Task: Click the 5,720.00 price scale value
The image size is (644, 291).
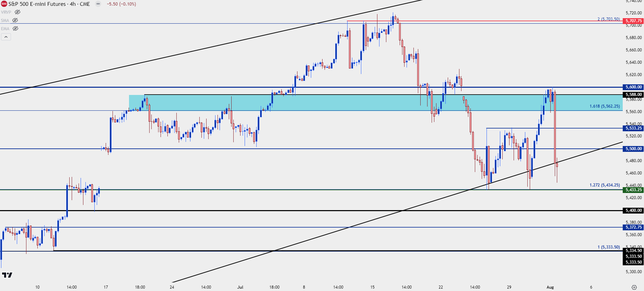Action: click(x=633, y=13)
